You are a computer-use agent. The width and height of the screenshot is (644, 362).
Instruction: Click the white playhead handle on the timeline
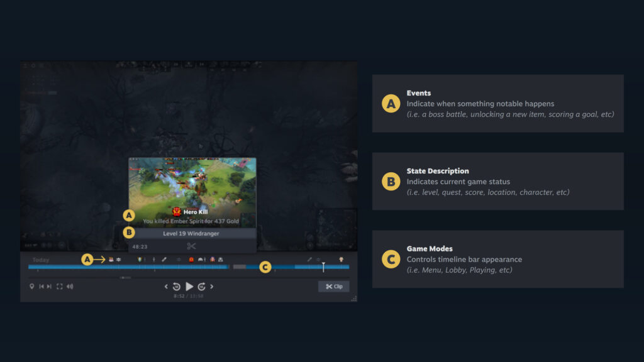[x=324, y=266]
